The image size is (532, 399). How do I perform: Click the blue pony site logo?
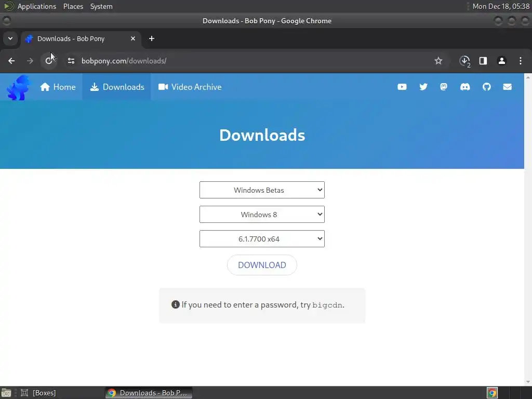[x=18, y=87]
